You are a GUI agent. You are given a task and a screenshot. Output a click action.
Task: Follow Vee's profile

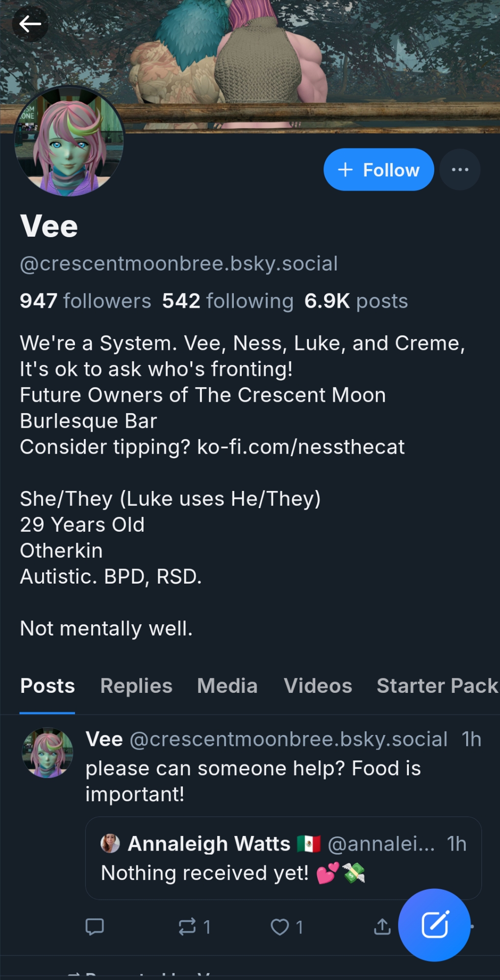coord(378,170)
